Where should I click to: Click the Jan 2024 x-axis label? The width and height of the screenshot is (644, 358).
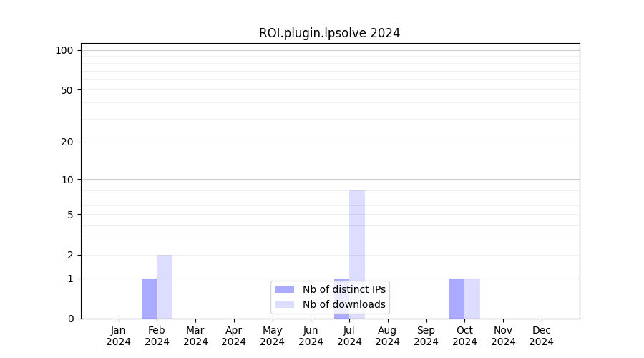(119, 336)
